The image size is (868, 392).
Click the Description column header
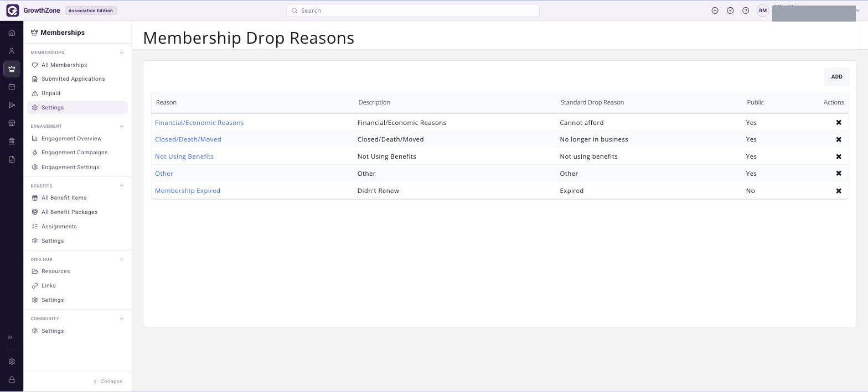[x=374, y=102]
